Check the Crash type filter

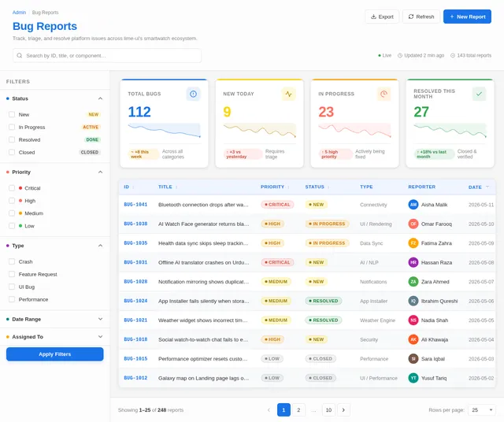[12, 261]
